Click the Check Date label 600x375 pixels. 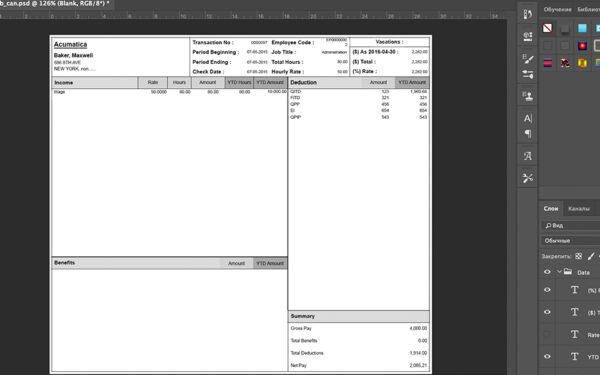pyautogui.click(x=208, y=72)
